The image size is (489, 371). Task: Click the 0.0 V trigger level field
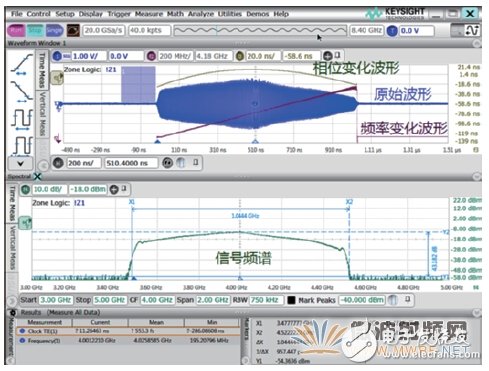tap(417, 31)
